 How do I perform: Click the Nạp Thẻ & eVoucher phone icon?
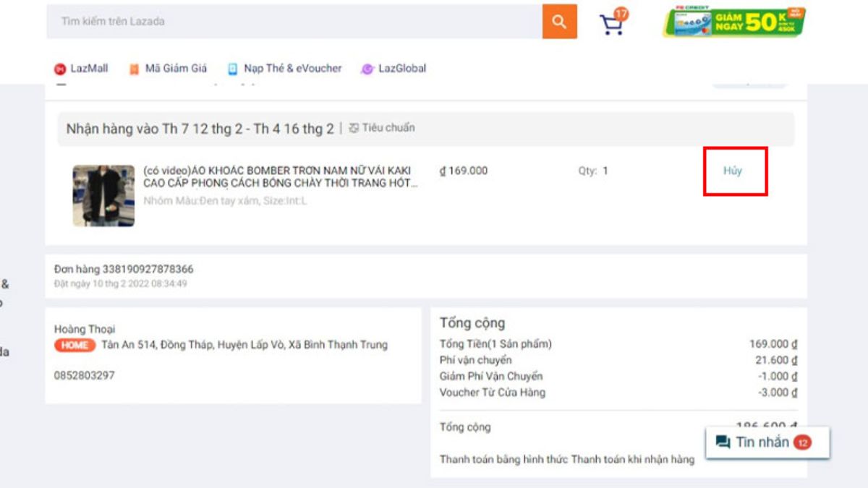232,69
